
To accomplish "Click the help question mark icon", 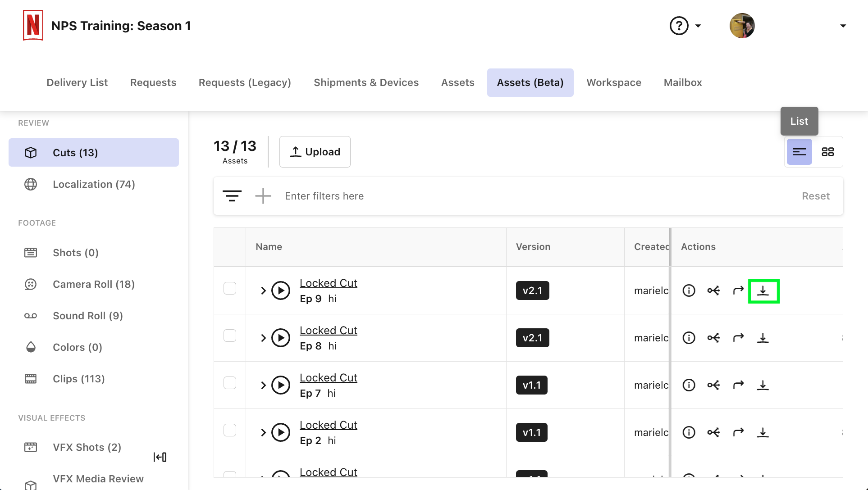I will pyautogui.click(x=678, y=26).
